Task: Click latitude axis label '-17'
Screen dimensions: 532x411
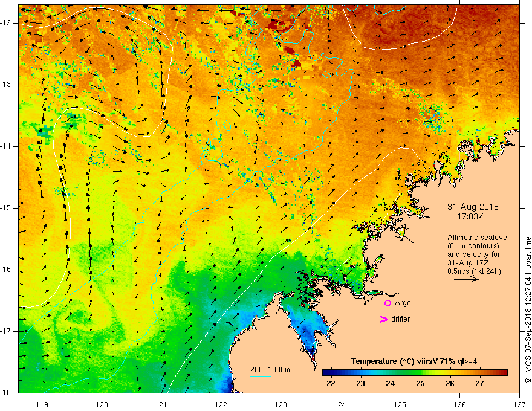Action: (7, 331)
